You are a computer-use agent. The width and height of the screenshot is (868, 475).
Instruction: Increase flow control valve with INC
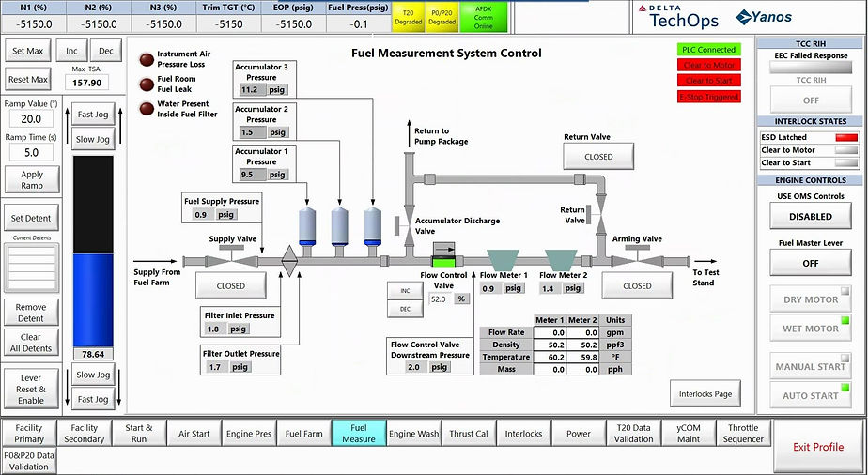[x=405, y=290]
